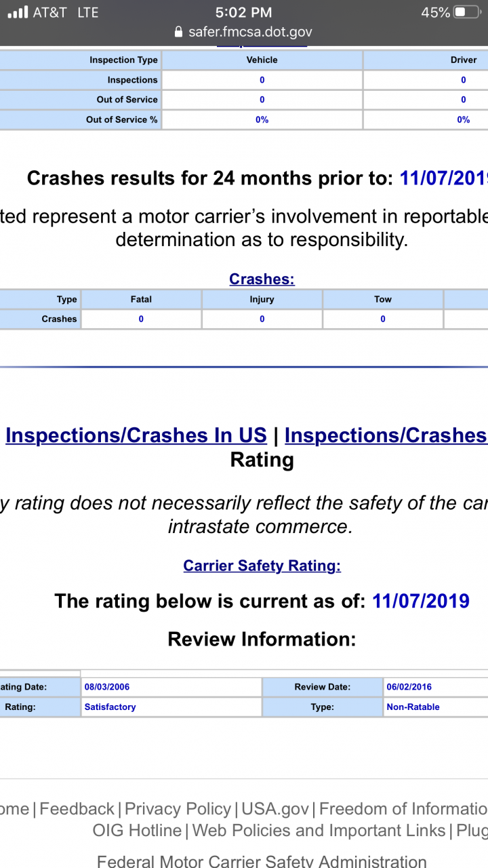The height and width of the screenshot is (868, 488).
Task: Open the Feedback footer link
Action: (77, 809)
